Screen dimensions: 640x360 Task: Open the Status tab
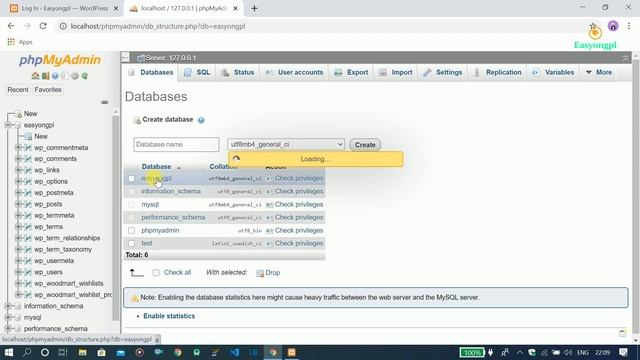[x=238, y=73]
